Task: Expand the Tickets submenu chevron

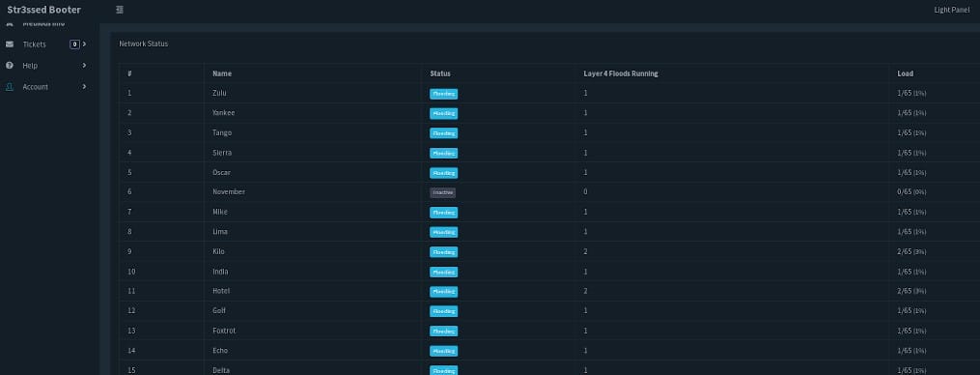Action: 84,43
